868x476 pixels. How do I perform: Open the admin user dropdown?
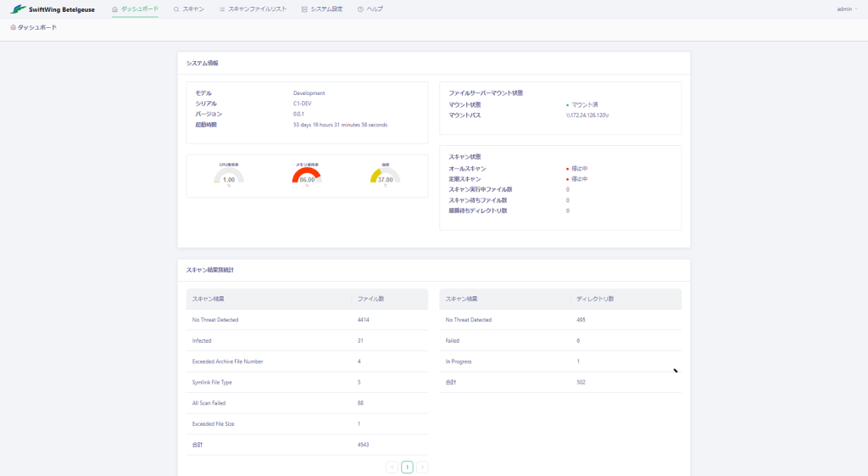point(847,8)
